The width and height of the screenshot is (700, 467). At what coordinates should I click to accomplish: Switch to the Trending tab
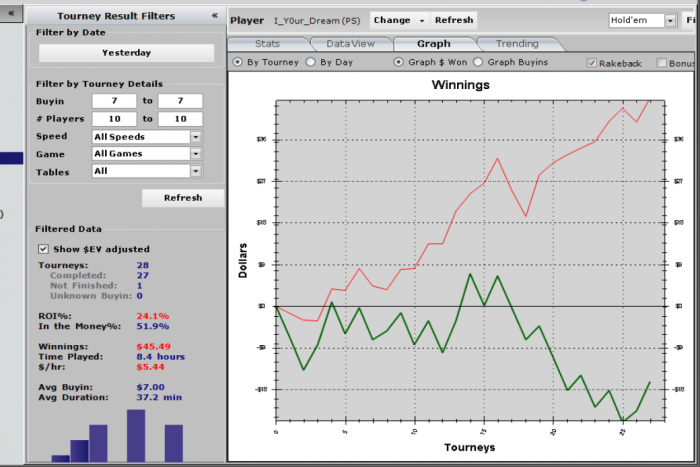pyautogui.click(x=517, y=44)
